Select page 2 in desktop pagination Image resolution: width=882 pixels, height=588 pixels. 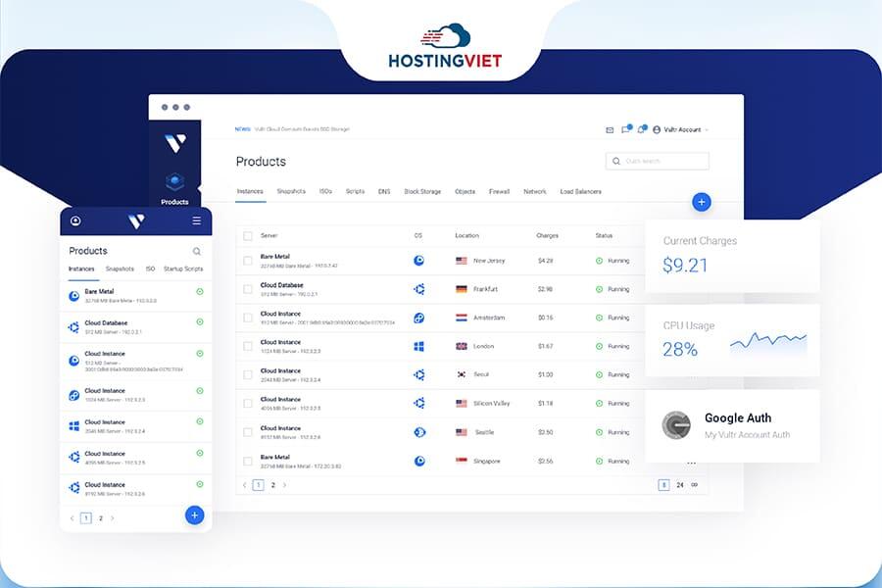click(272, 485)
